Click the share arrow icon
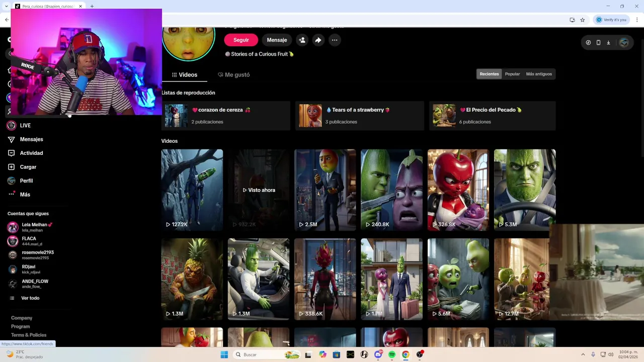Screen dimensions: 644x362 (x=318, y=40)
